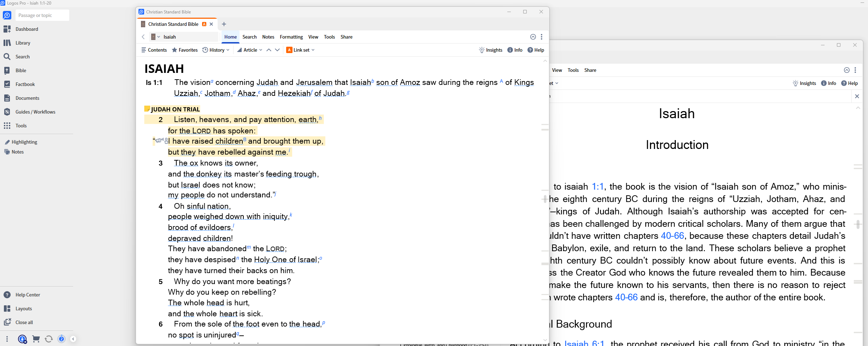
Task: Select the Tools tab in the Bible window
Action: [329, 37]
